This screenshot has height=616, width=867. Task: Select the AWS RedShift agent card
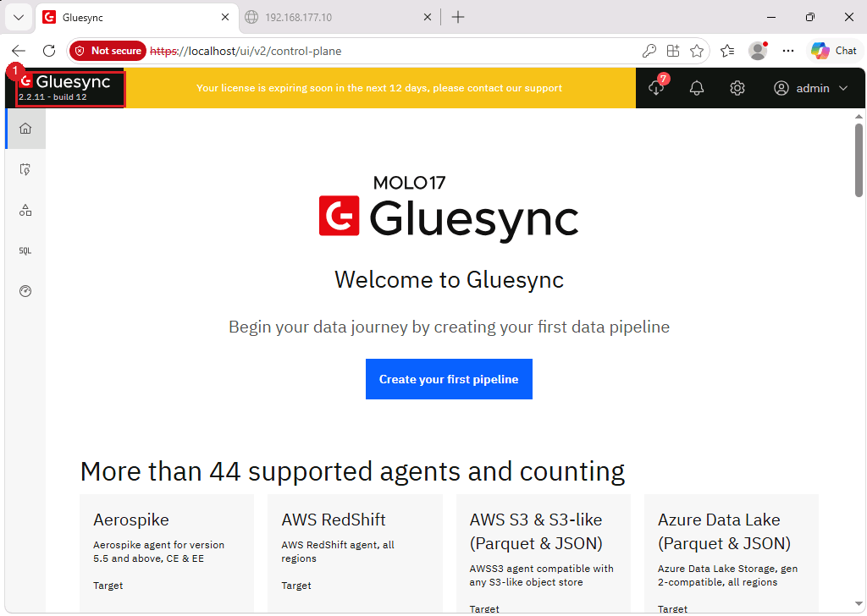click(x=355, y=553)
